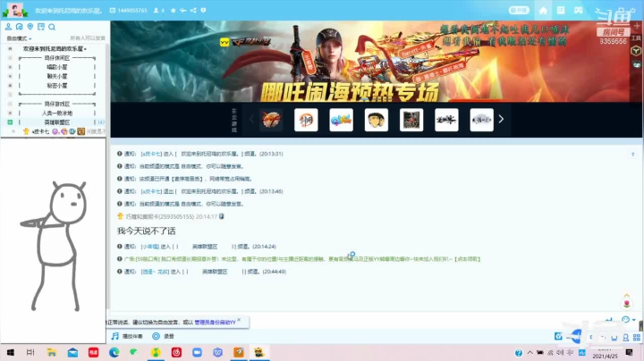Click the 录音 record button

pos(164,336)
